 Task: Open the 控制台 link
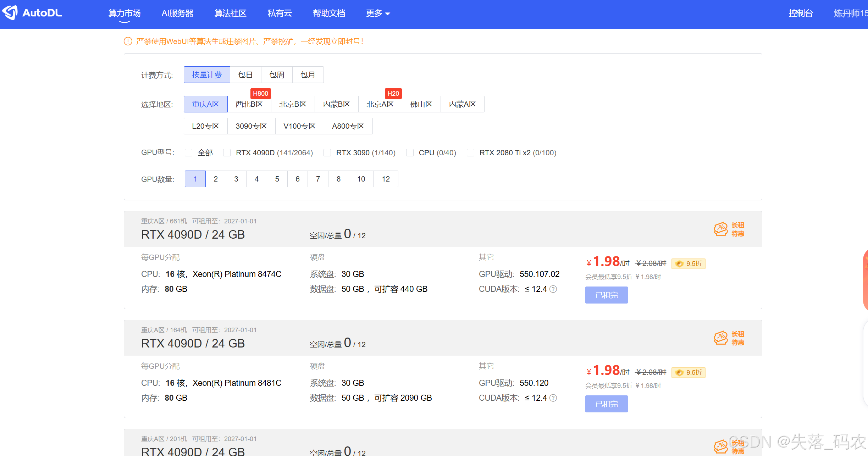[x=801, y=13]
